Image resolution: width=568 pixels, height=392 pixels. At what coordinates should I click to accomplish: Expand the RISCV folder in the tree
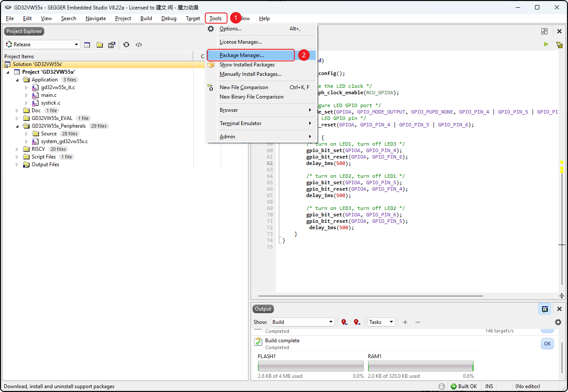tap(17, 149)
